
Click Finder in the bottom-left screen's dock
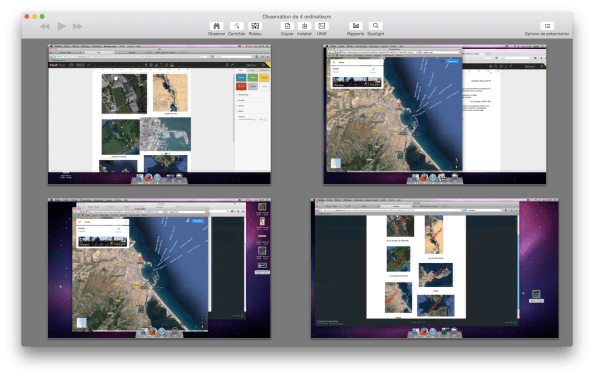tap(144, 332)
